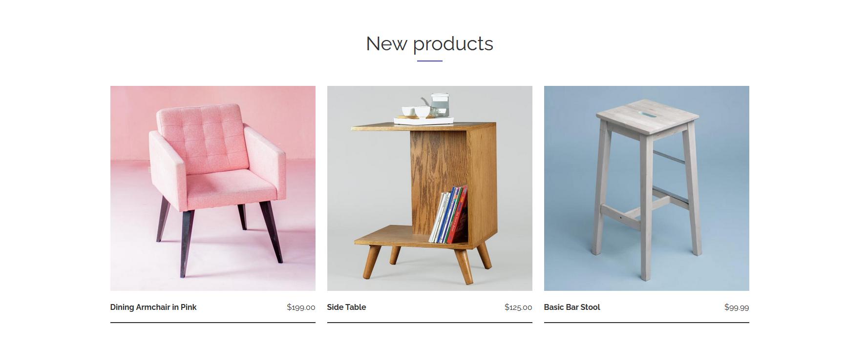Screen dimensions: 868x347
Task: Open the Basic Bar Stool product image
Action: click(646, 188)
